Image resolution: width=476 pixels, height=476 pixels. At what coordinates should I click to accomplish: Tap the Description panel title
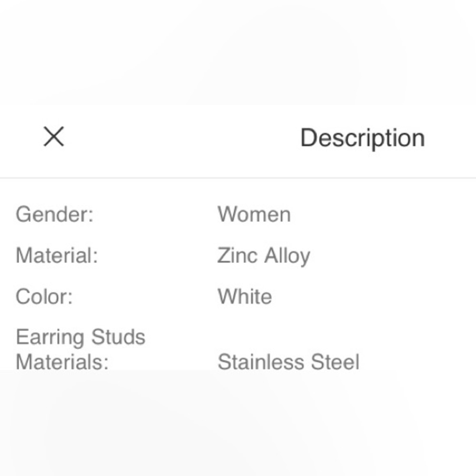pos(362,139)
